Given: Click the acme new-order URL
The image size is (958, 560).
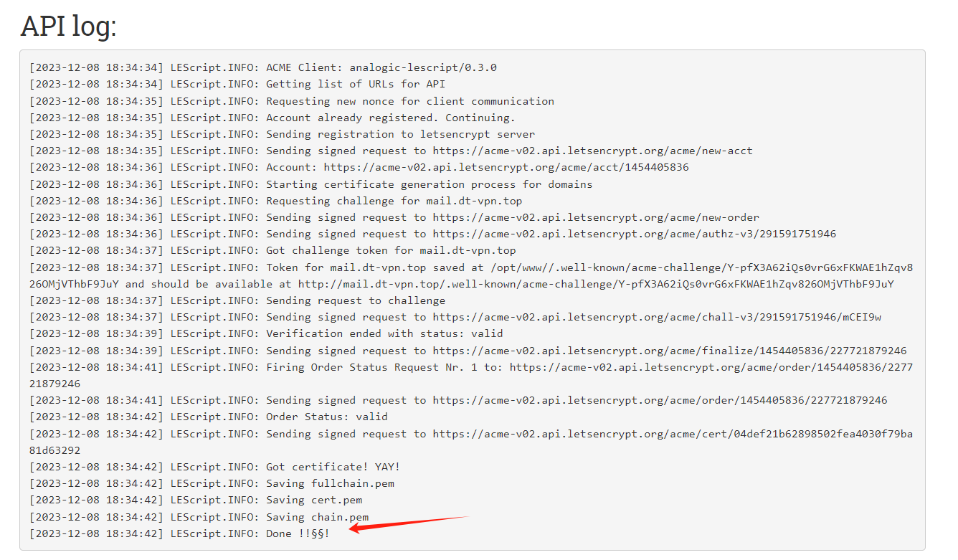Looking at the screenshot, I should point(595,217).
